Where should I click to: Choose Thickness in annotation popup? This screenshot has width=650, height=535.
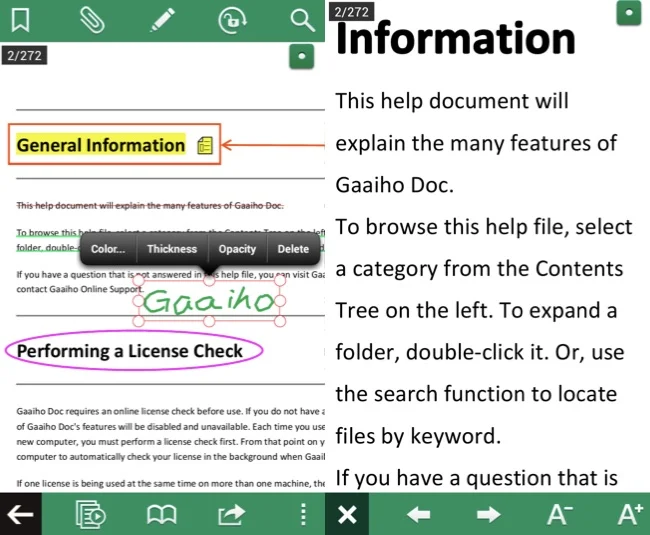pyautogui.click(x=172, y=249)
